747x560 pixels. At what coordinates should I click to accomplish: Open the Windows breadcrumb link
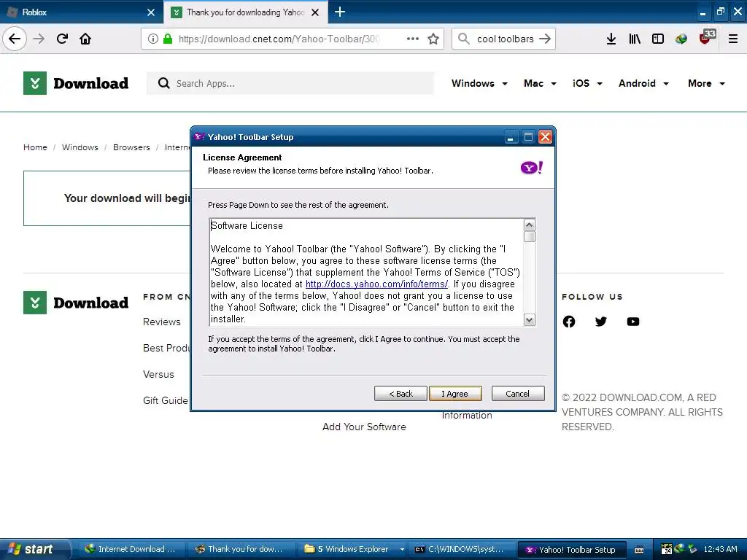(x=80, y=147)
